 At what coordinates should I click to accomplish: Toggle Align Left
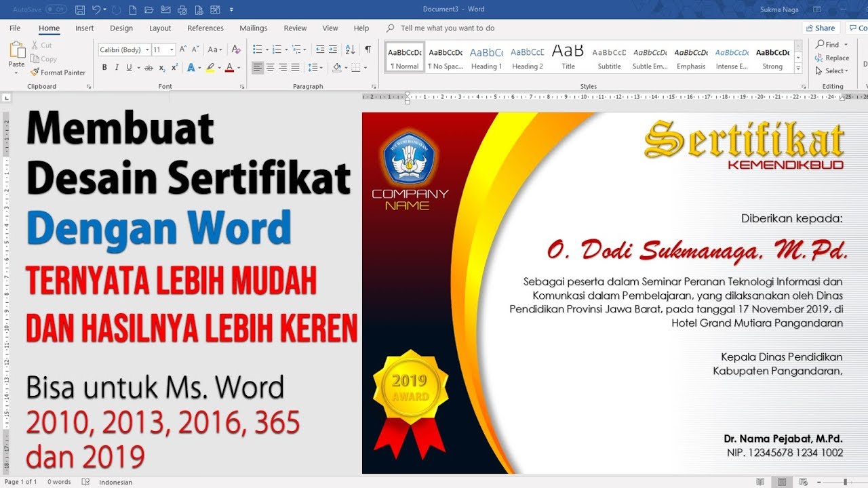tap(258, 68)
